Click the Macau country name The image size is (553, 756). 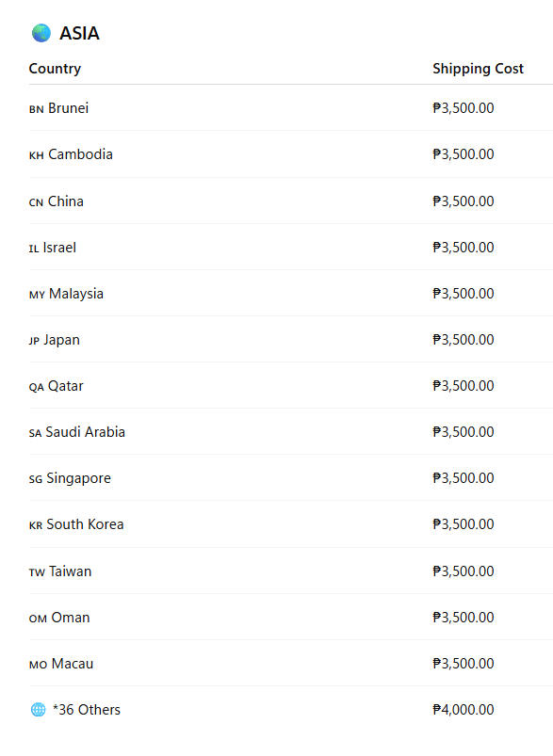coord(73,664)
